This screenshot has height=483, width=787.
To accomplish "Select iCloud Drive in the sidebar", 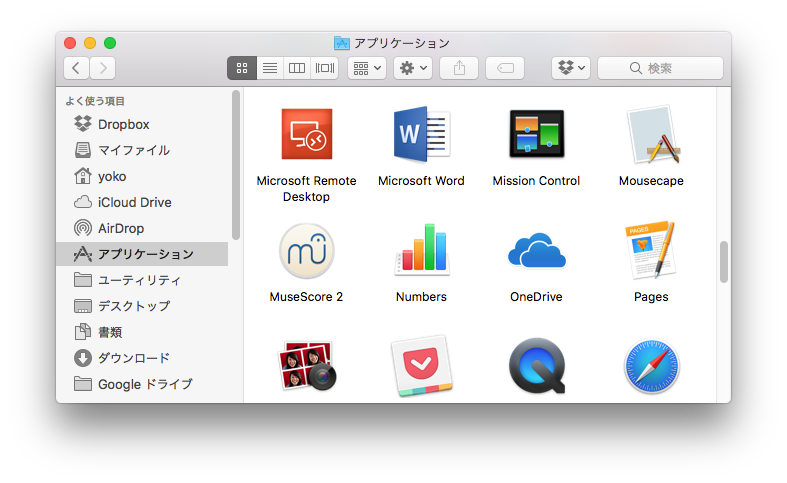I will pos(134,202).
